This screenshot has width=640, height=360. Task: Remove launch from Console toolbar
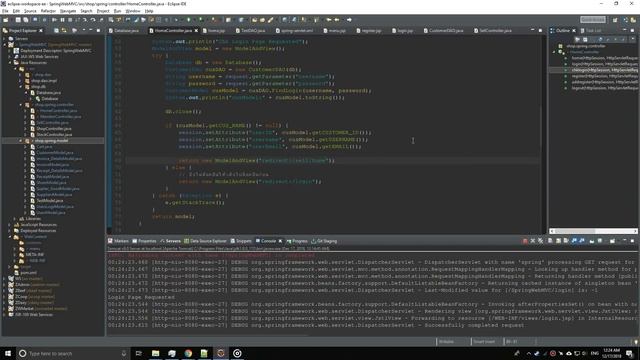point(533,241)
